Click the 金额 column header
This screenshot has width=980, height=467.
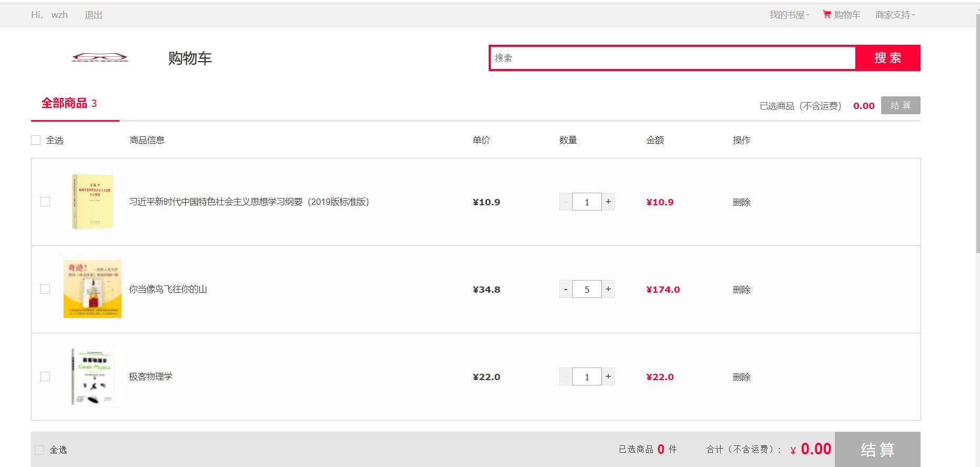pyautogui.click(x=655, y=140)
